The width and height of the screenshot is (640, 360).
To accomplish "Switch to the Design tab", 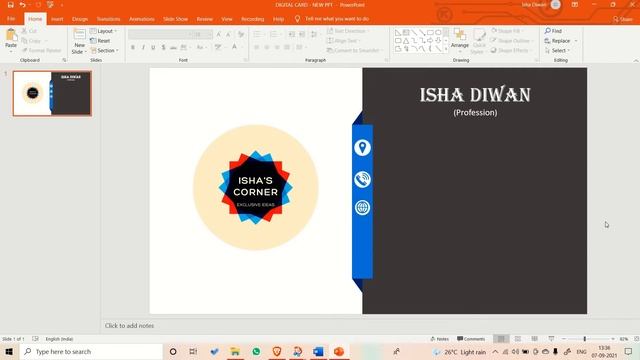I will coord(80,19).
